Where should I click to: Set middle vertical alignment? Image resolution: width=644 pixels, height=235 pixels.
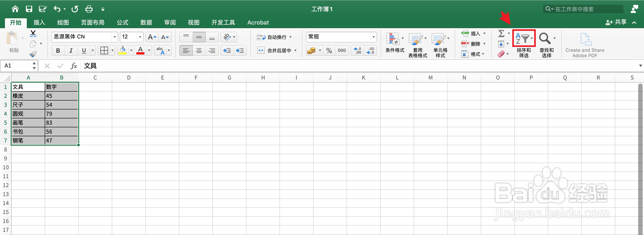tap(199, 37)
